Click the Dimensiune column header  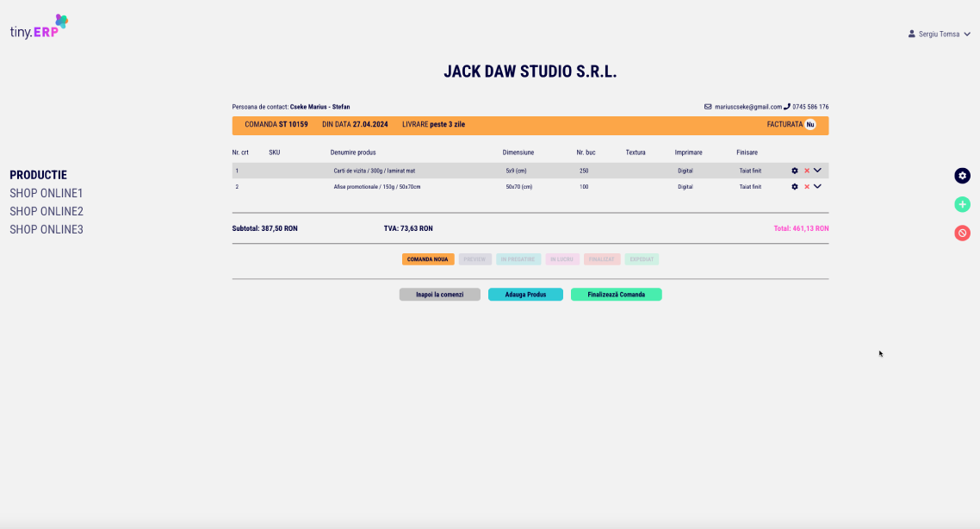click(x=518, y=152)
